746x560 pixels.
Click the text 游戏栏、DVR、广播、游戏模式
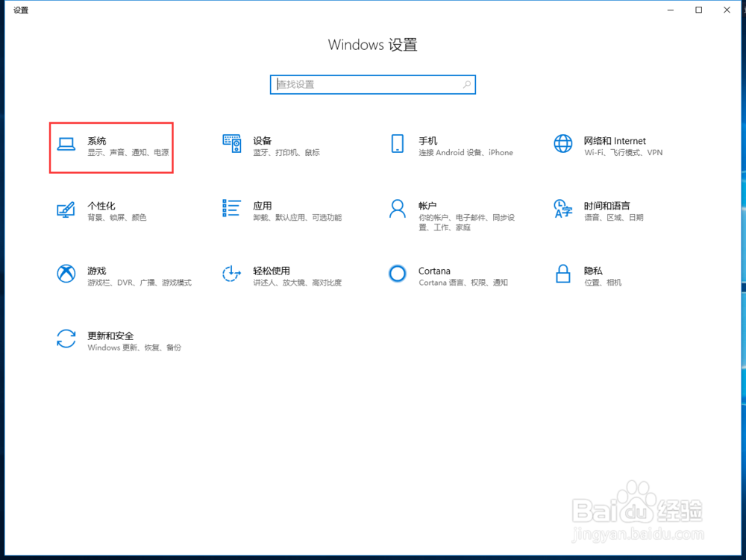coord(140,283)
